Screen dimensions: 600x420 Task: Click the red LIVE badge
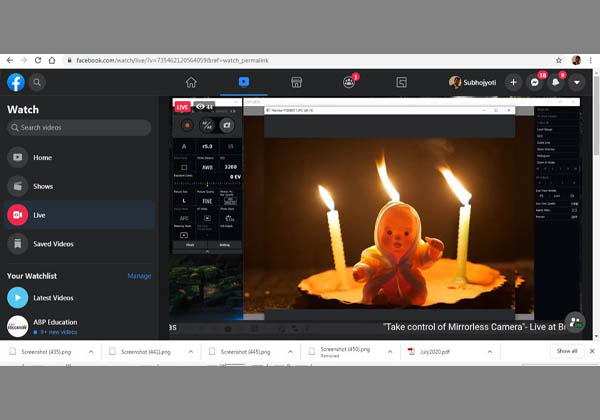(182, 107)
